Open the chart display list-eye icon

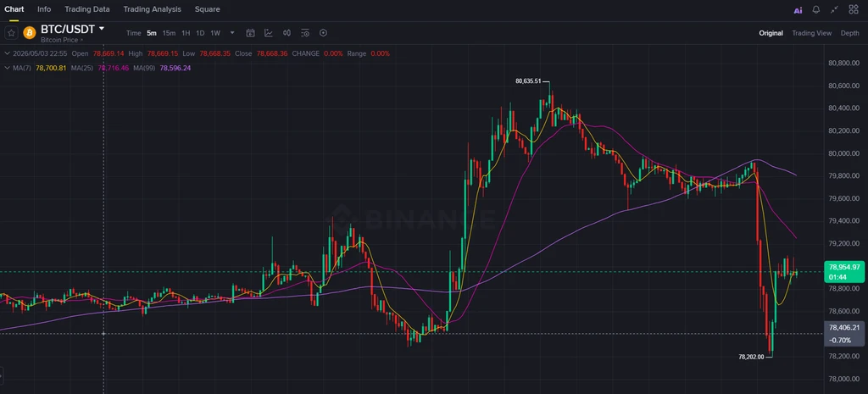click(x=305, y=33)
